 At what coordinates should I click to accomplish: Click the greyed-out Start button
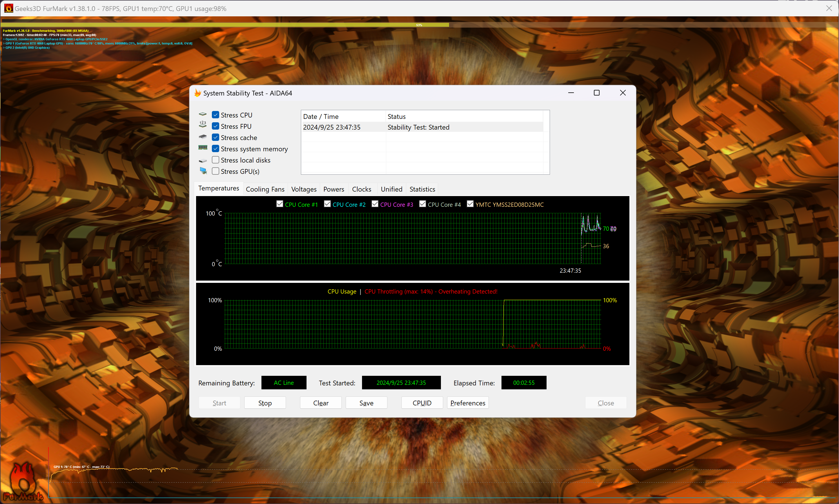point(219,403)
